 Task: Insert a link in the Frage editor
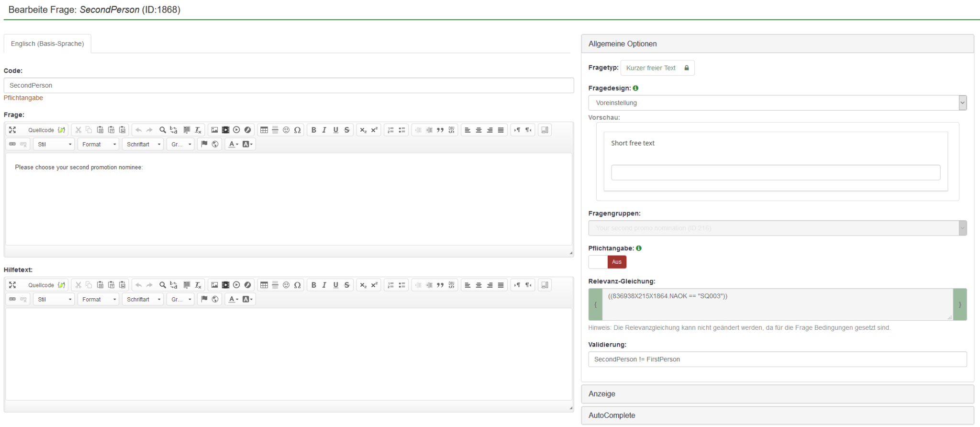(x=12, y=144)
